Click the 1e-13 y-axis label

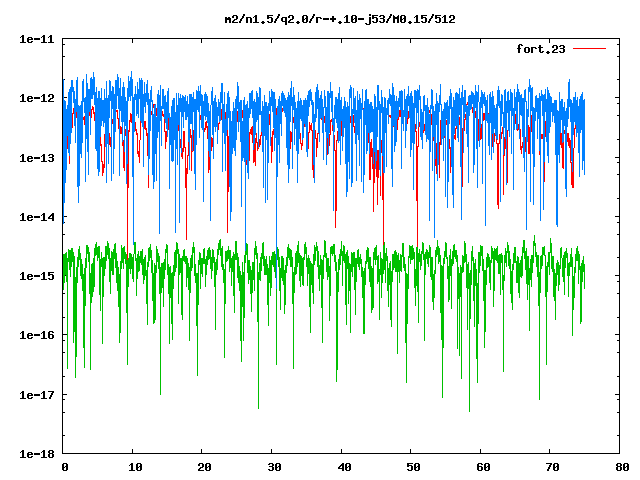point(37,158)
